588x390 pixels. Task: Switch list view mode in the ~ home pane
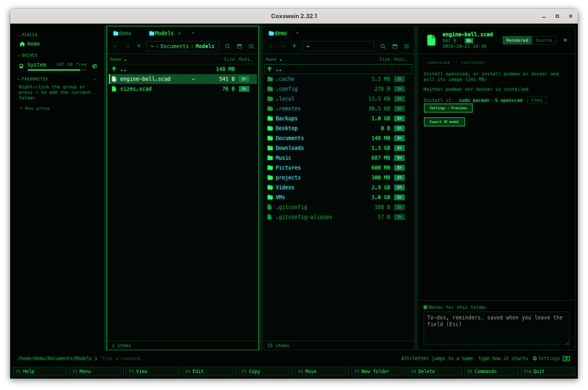pyautogui.click(x=407, y=47)
